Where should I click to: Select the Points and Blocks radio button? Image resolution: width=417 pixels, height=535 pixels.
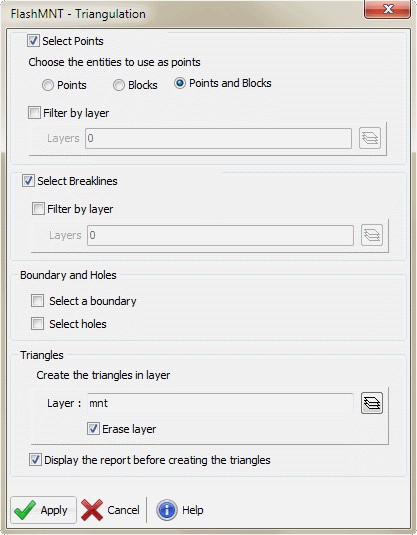coord(180,83)
